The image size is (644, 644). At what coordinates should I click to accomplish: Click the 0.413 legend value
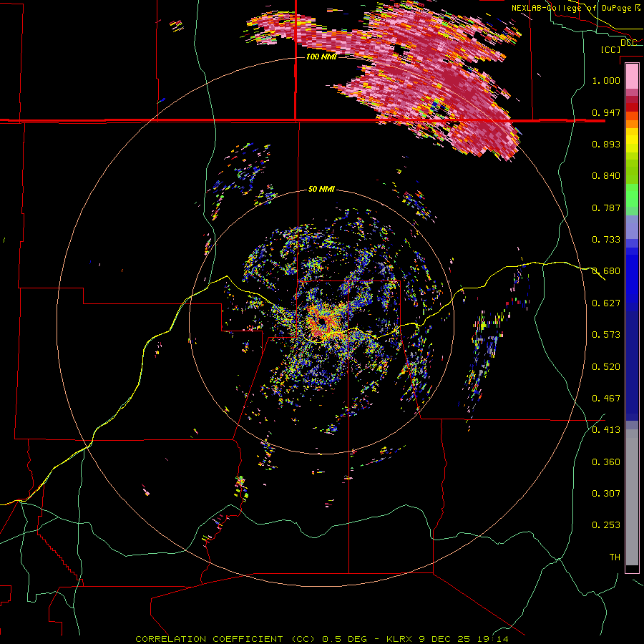coord(606,430)
